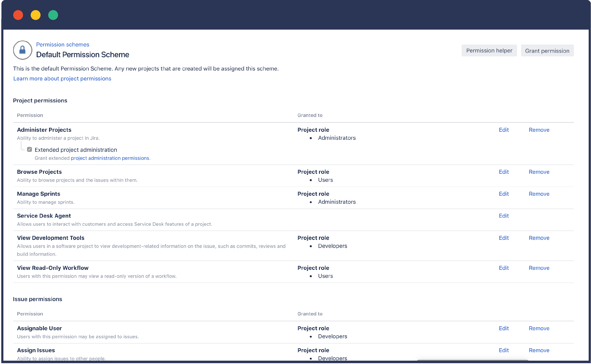Click the lock icon beside Default Permission Scheme
591x364 pixels.
coord(22,50)
